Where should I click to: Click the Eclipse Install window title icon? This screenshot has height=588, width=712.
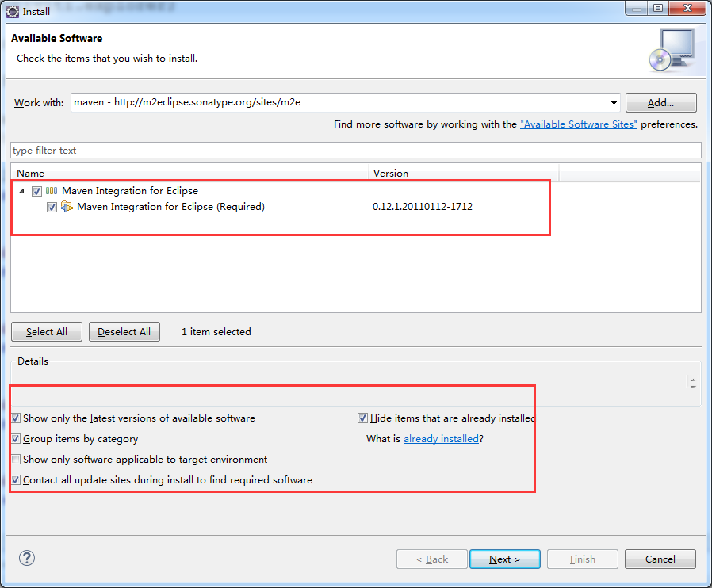13,11
